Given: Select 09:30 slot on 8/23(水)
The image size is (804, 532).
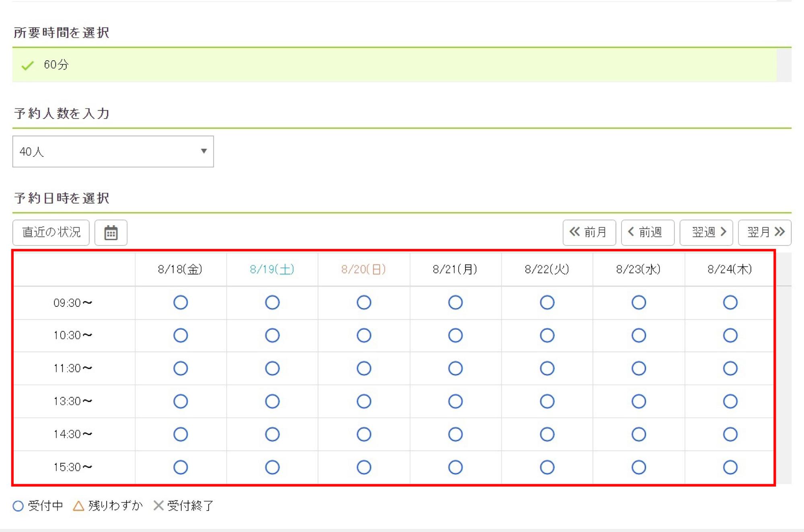Looking at the screenshot, I should pos(639,302).
